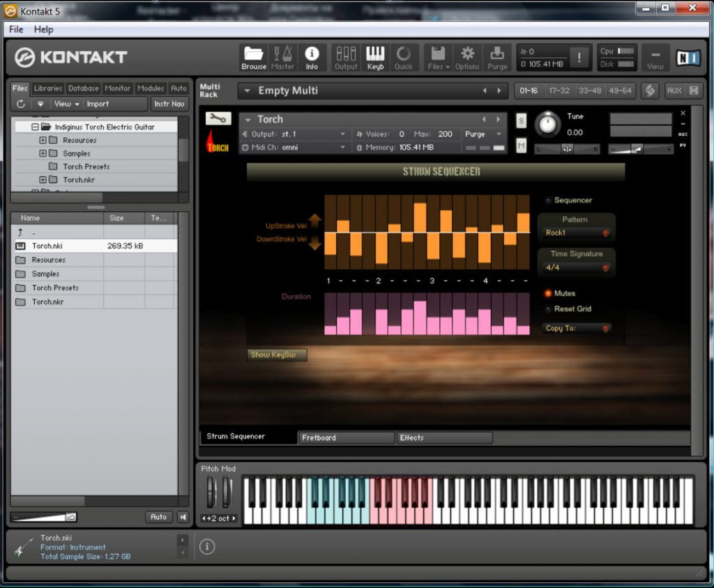Go to next multi with right arrow
Image resolution: width=714 pixels, height=588 pixels.
(x=499, y=91)
